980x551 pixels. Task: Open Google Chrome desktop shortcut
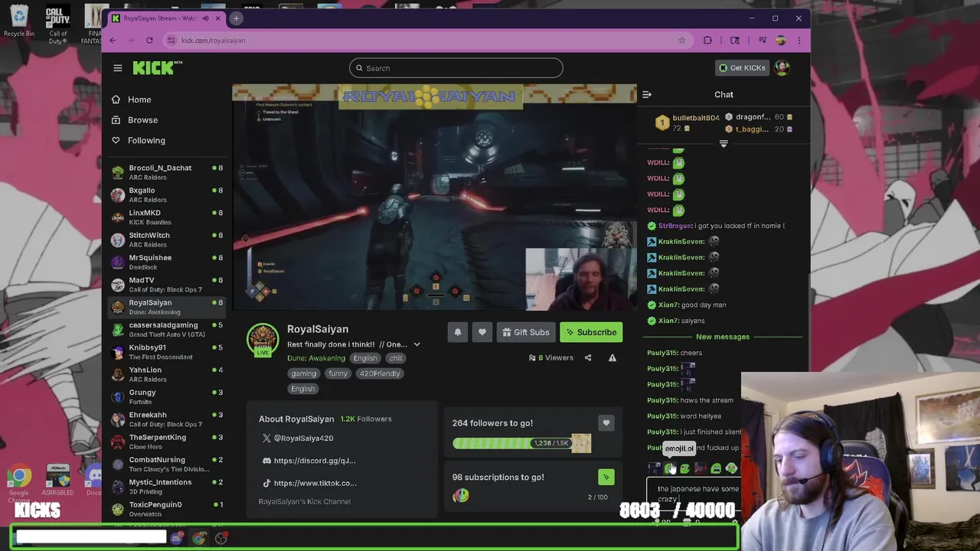pyautogui.click(x=19, y=482)
